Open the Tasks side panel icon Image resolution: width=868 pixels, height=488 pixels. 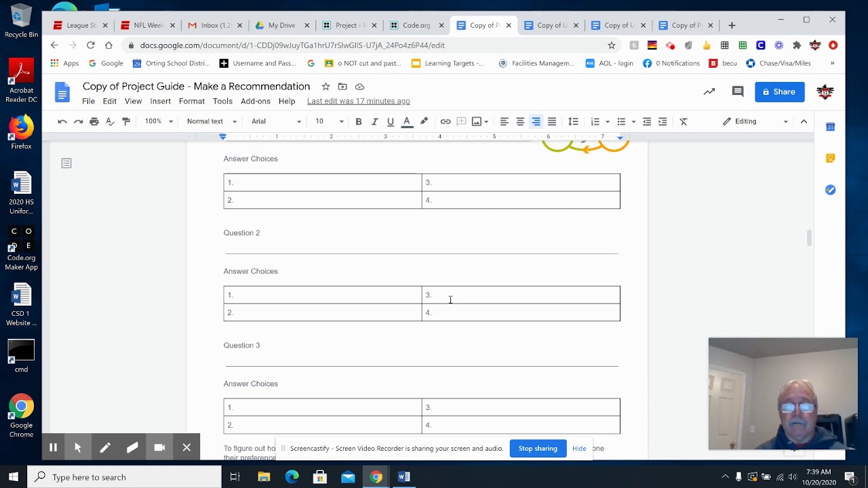(x=830, y=190)
